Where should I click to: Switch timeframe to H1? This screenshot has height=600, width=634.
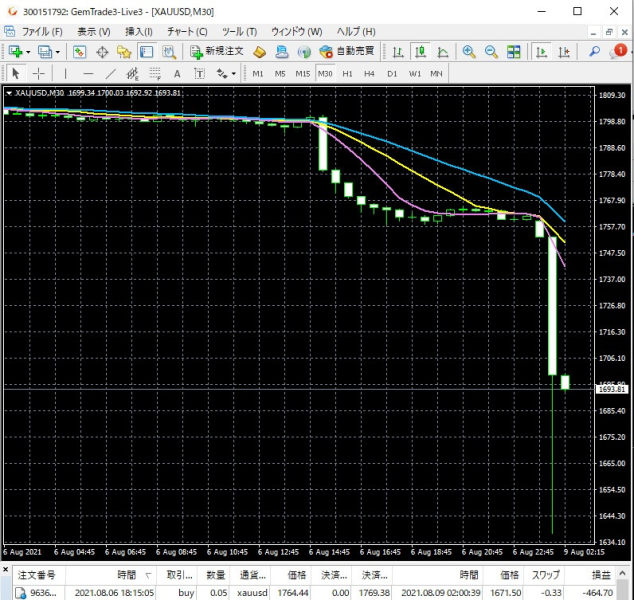[x=347, y=74]
